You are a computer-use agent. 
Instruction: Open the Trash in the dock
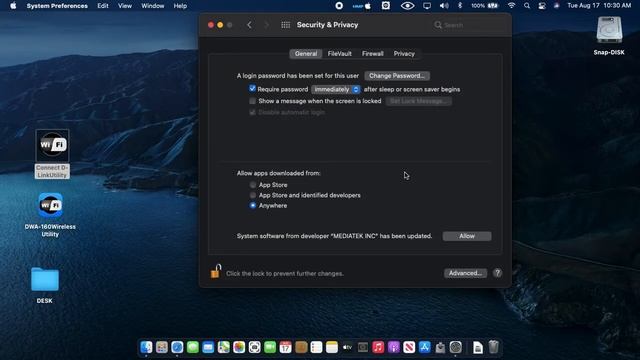pos(493,347)
